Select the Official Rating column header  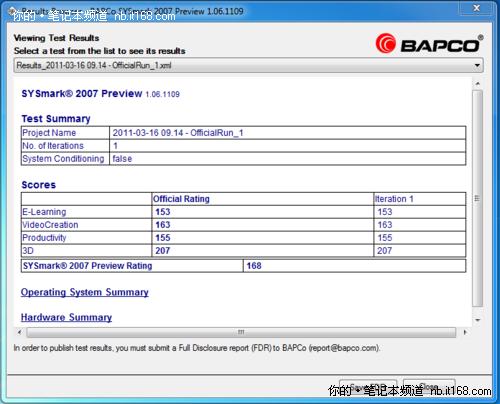[x=181, y=199]
